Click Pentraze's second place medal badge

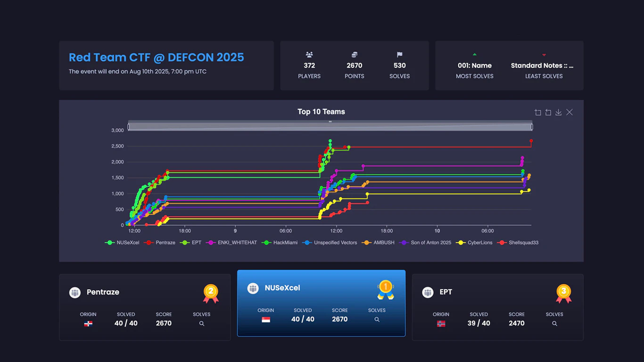[x=211, y=293]
